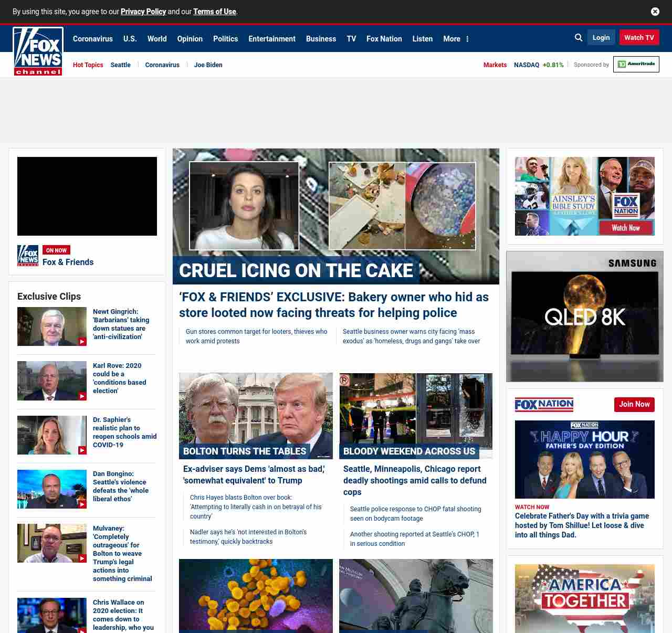
Task: Go to the Opinion section
Action: click(x=190, y=39)
